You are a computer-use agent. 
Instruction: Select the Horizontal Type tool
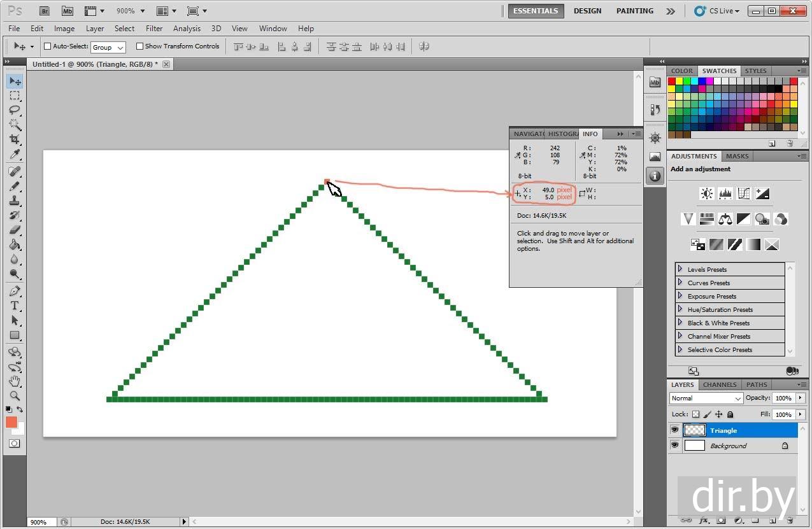(x=15, y=306)
